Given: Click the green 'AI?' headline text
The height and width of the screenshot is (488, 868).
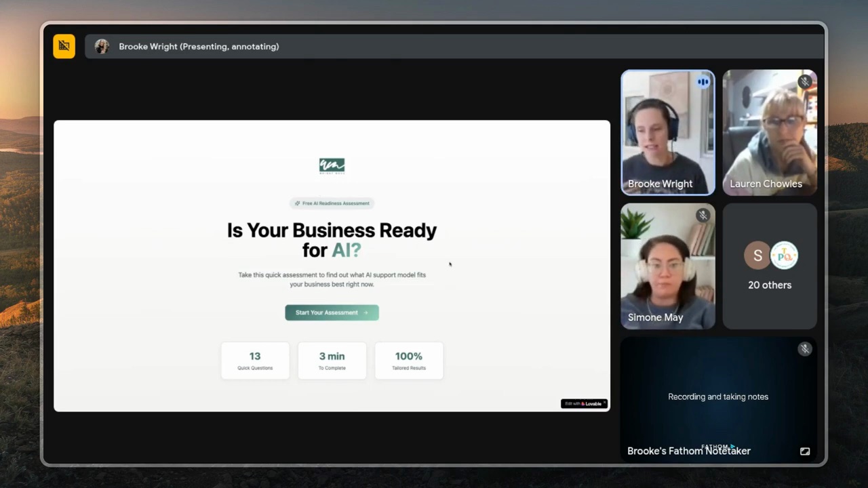Looking at the screenshot, I should 346,250.
